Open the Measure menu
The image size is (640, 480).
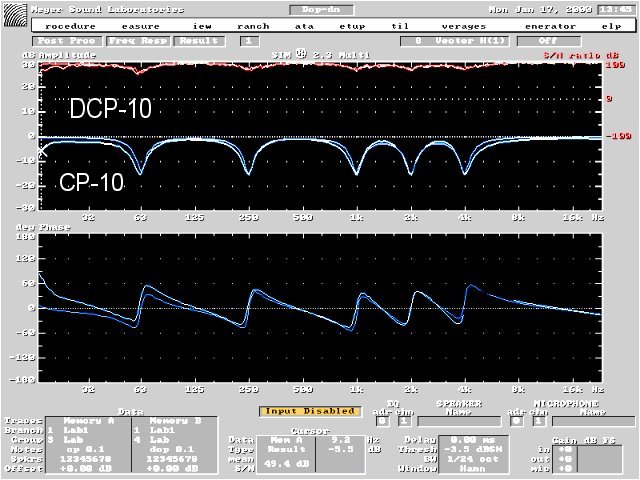(x=140, y=26)
